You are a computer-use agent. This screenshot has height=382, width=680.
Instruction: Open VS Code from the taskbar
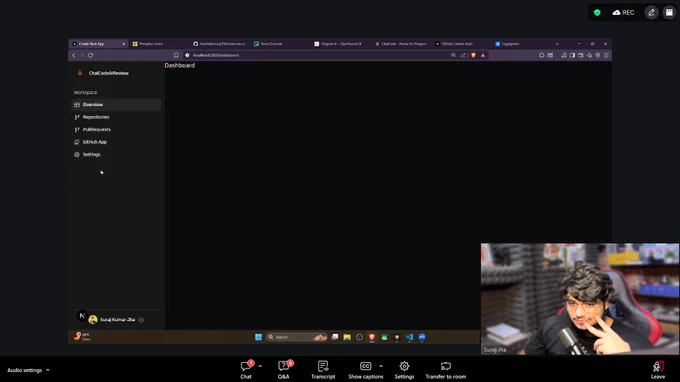pos(409,337)
